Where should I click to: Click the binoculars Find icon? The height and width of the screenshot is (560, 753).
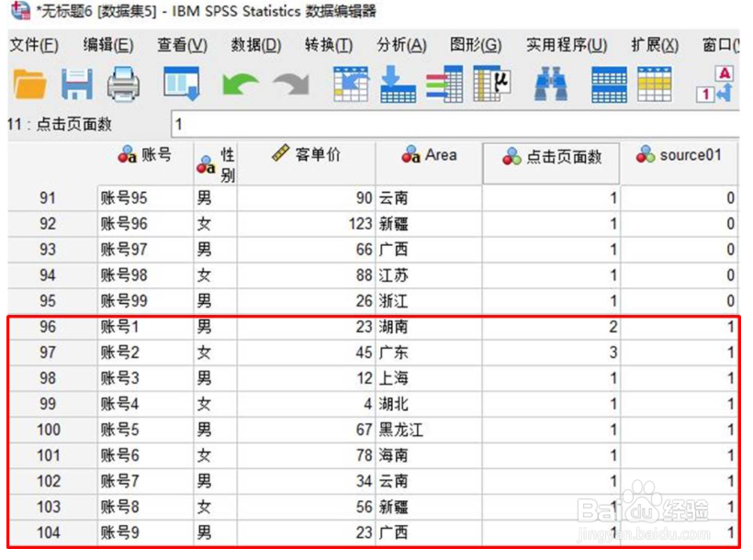(x=551, y=84)
